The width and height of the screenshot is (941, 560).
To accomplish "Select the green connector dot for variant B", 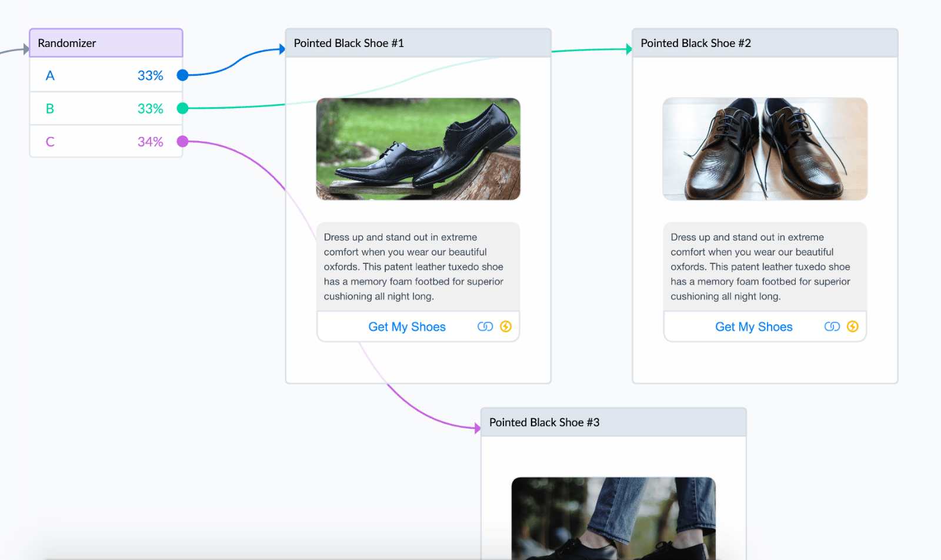I will pyautogui.click(x=183, y=108).
